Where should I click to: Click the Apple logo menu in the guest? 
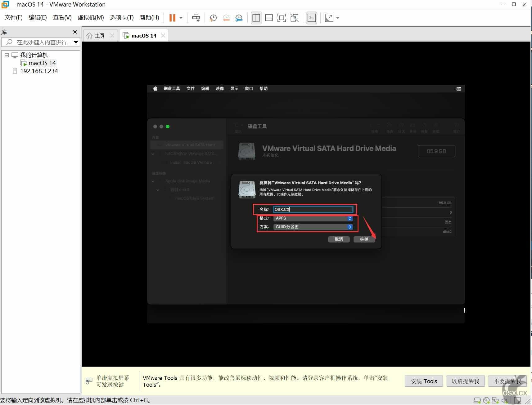[x=155, y=89]
